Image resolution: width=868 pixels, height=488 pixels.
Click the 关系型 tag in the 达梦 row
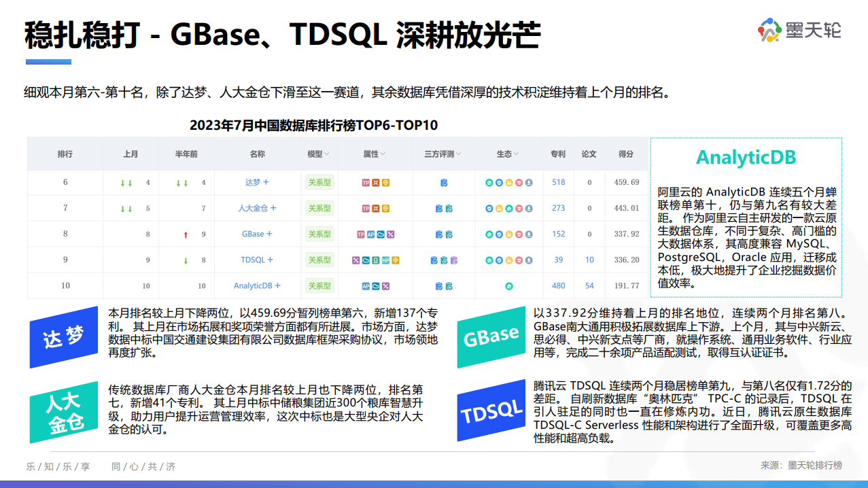click(319, 182)
